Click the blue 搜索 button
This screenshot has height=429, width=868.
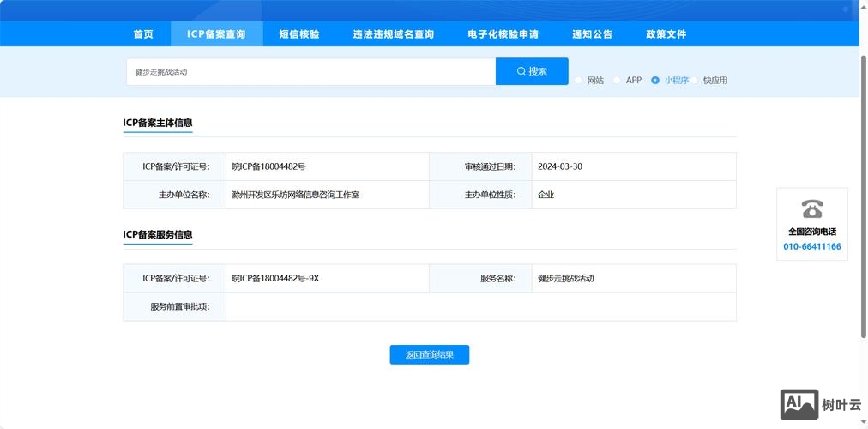tap(532, 71)
